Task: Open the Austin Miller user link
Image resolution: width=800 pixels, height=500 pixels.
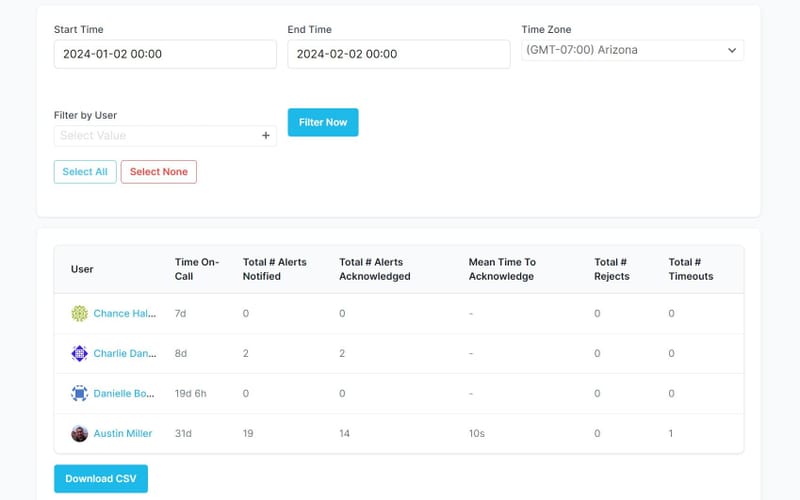Action: (x=123, y=433)
